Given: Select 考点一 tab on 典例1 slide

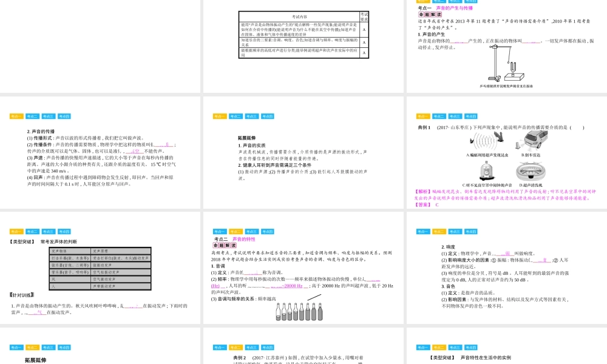Looking at the screenshot, I should (422, 116).
